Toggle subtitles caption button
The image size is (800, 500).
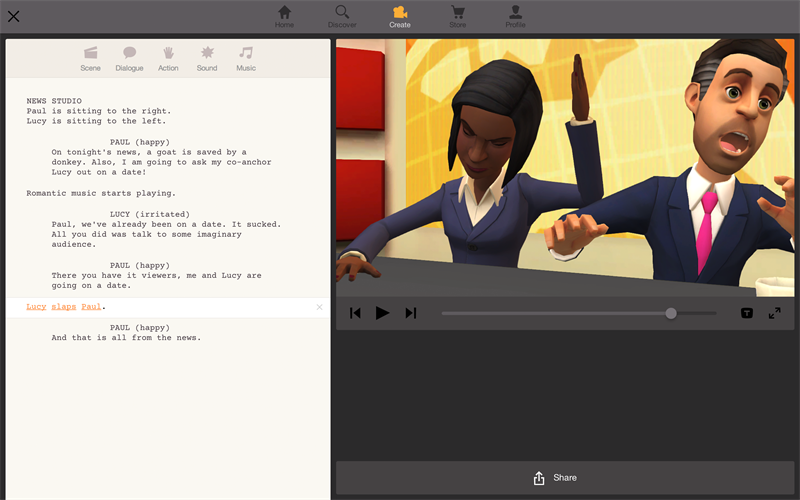pyautogui.click(x=747, y=313)
